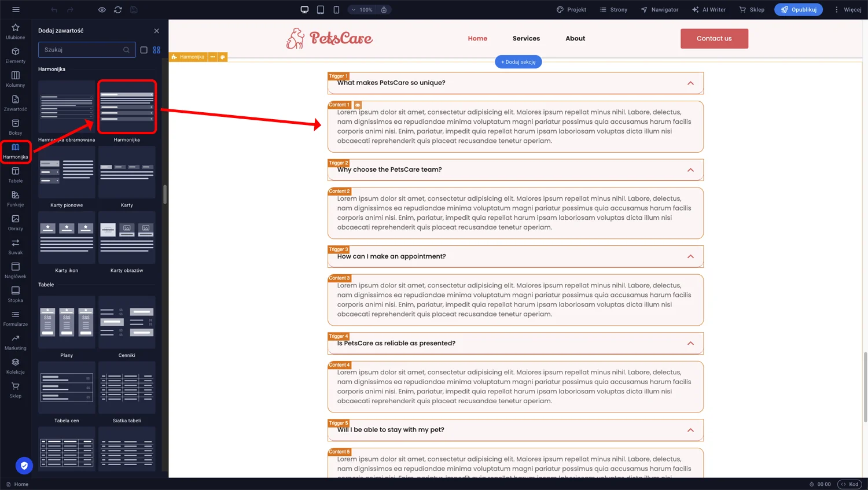
Task: Open the Obrazy panel from sidebar
Action: [x=15, y=223]
